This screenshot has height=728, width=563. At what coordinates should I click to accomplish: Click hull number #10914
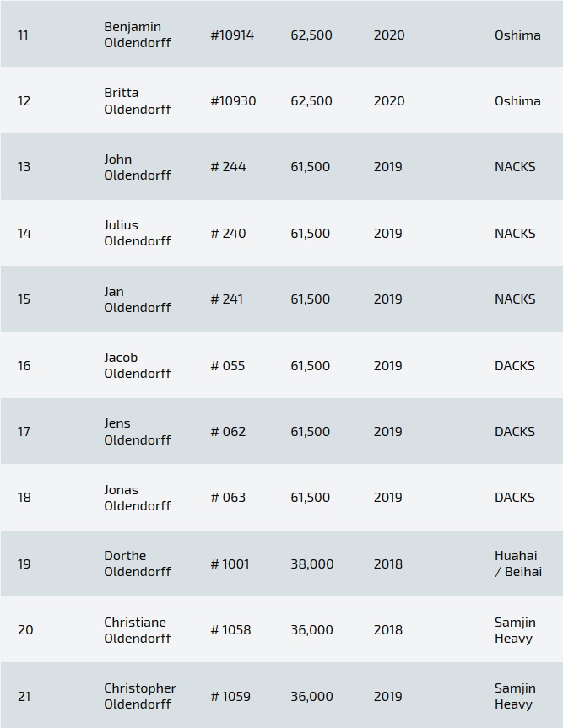click(232, 35)
